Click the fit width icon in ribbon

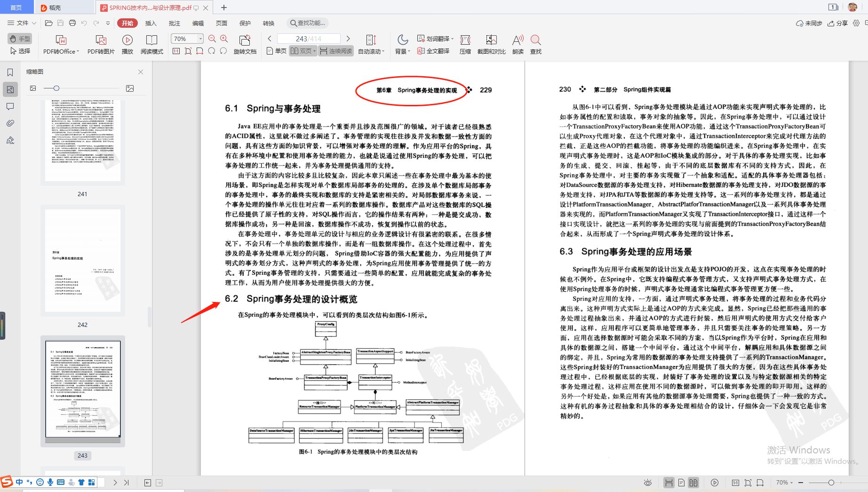(199, 51)
